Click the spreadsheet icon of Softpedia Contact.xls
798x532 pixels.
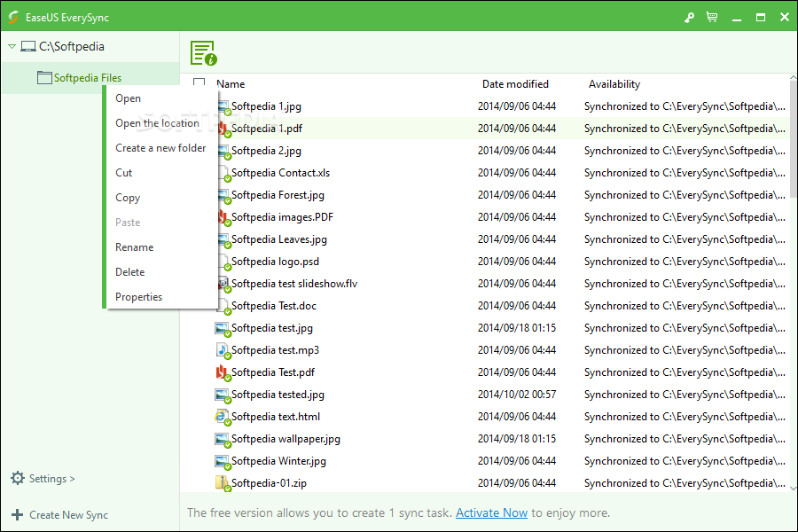click(224, 173)
